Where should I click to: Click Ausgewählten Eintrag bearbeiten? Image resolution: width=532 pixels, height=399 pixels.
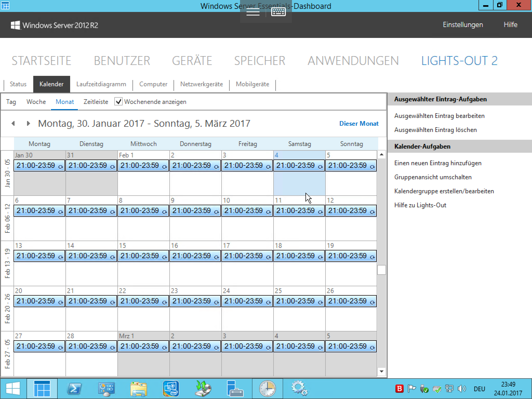click(x=439, y=116)
